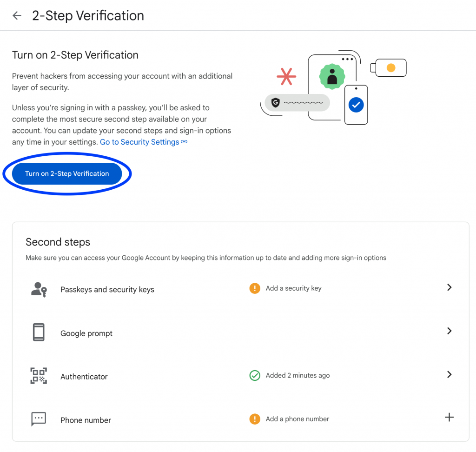Screen dimensions: 476x452
Task: Click plus icon to add phone number
Action: tap(450, 417)
